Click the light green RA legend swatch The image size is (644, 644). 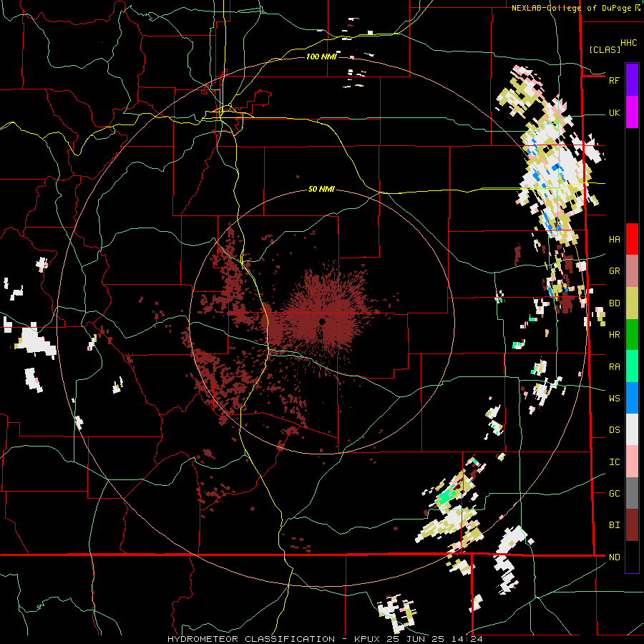pos(632,366)
